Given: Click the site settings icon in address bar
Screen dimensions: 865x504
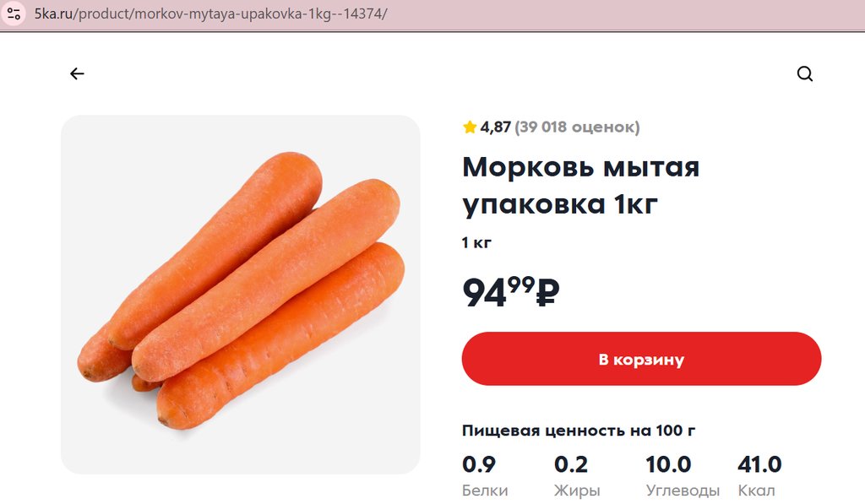Looking at the screenshot, I should (14, 14).
